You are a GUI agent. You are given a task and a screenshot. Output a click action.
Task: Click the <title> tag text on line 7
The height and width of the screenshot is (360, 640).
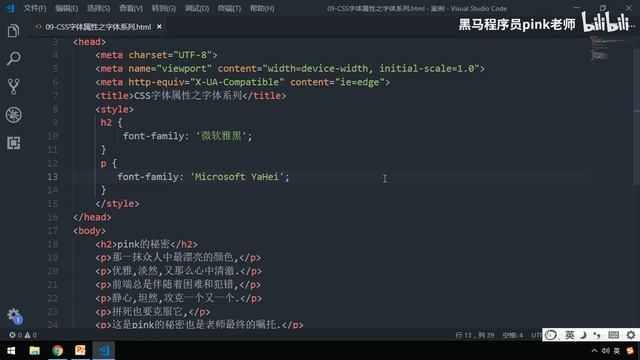point(191,96)
